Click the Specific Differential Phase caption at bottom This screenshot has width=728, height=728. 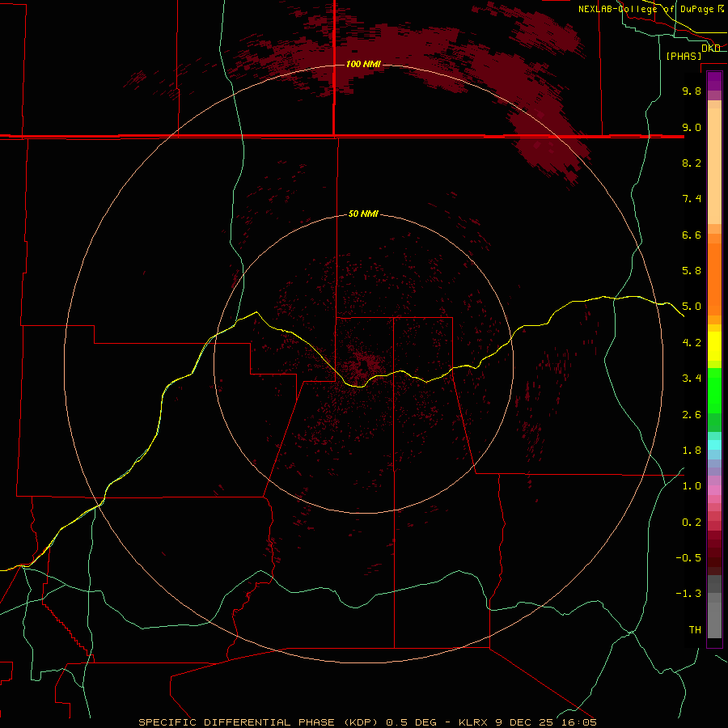(x=367, y=722)
